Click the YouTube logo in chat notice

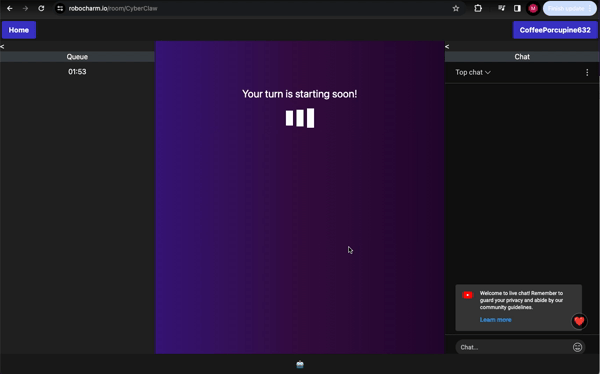coord(467,295)
